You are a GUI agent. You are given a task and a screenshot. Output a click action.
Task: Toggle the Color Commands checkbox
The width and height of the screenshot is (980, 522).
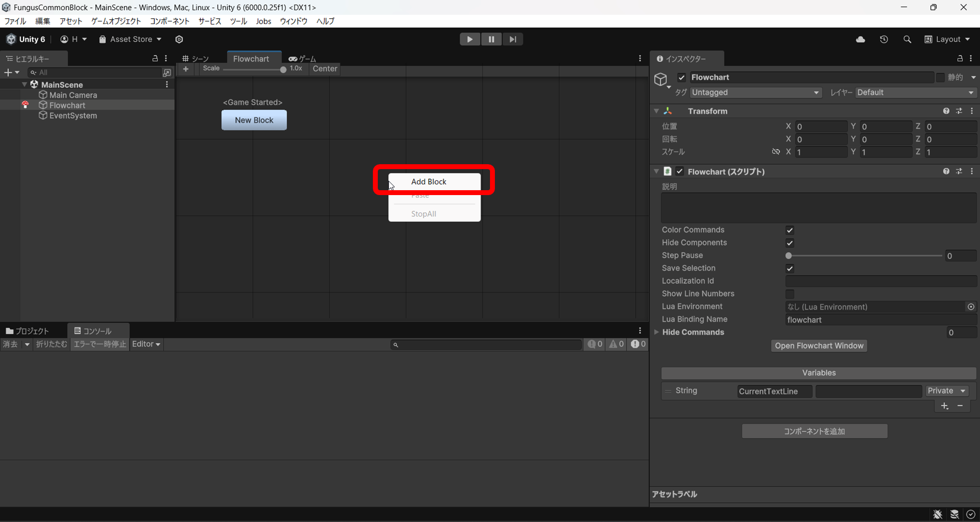789,230
